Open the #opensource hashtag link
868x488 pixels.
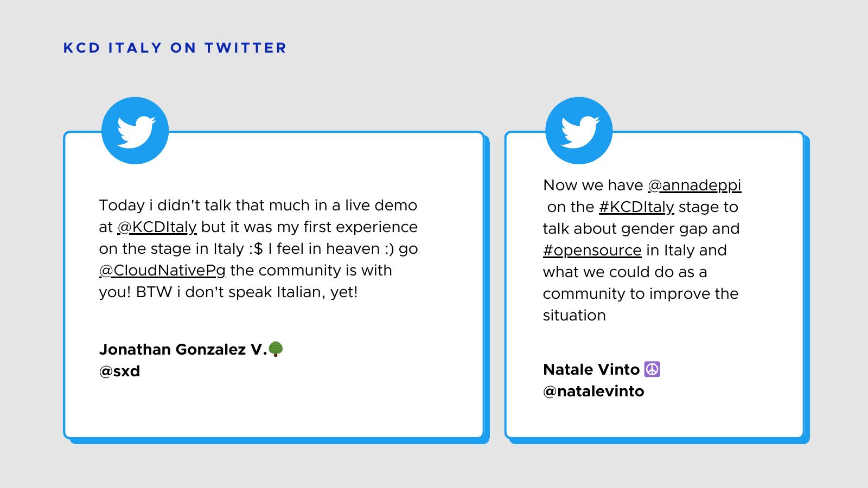[592, 251]
